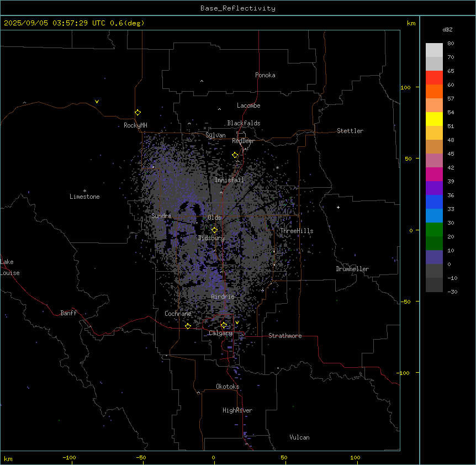Click the Banff label
The height and width of the screenshot is (465, 476).
[x=68, y=313]
